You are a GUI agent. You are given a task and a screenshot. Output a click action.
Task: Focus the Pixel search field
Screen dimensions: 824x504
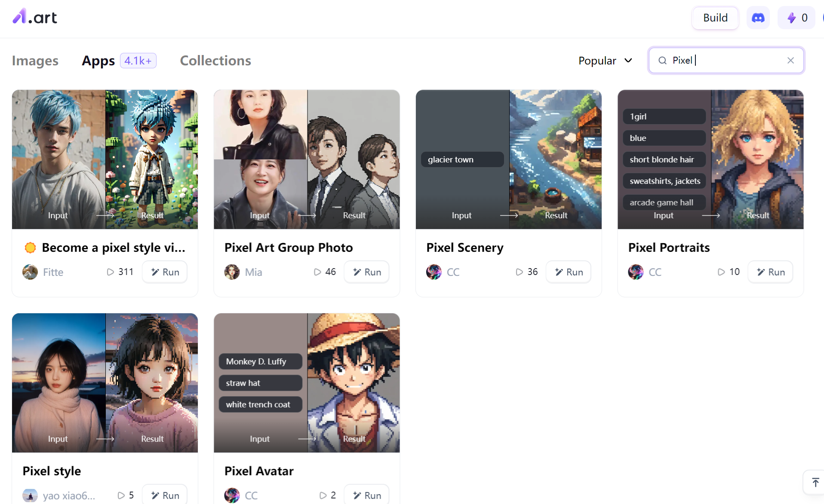tap(726, 61)
